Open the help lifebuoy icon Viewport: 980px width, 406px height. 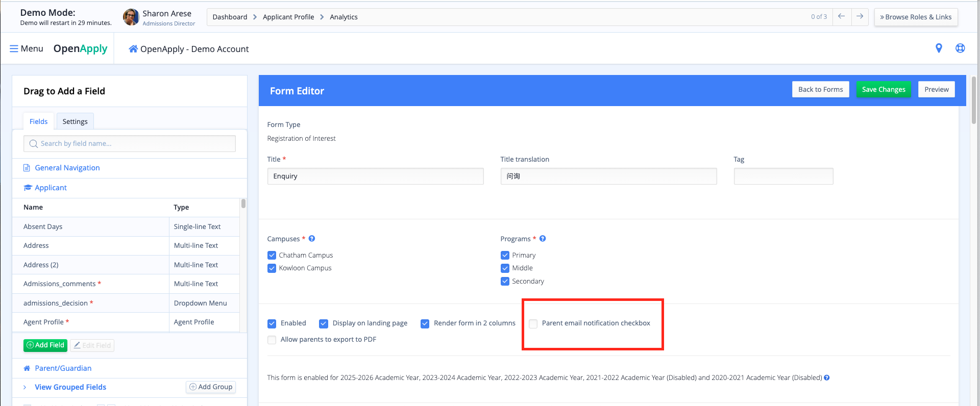pyautogui.click(x=960, y=48)
